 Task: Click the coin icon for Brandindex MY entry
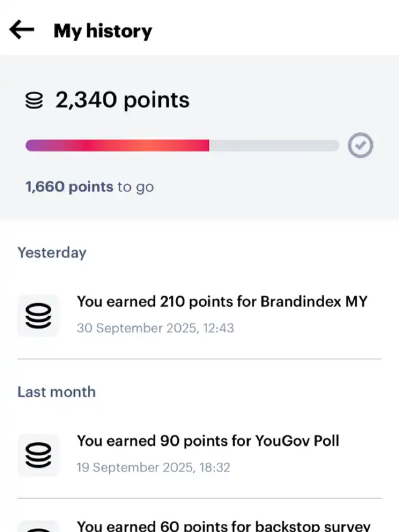38,316
